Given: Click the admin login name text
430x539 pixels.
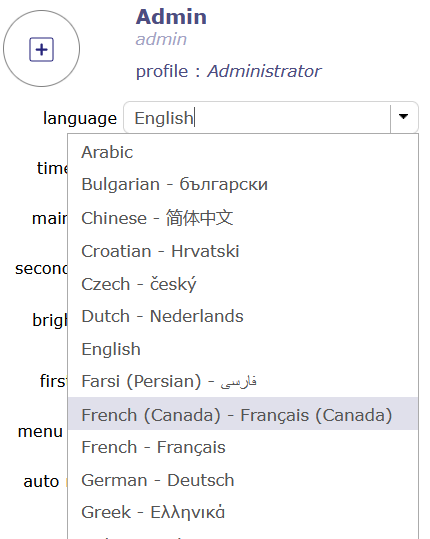Looking at the screenshot, I should coord(161,39).
